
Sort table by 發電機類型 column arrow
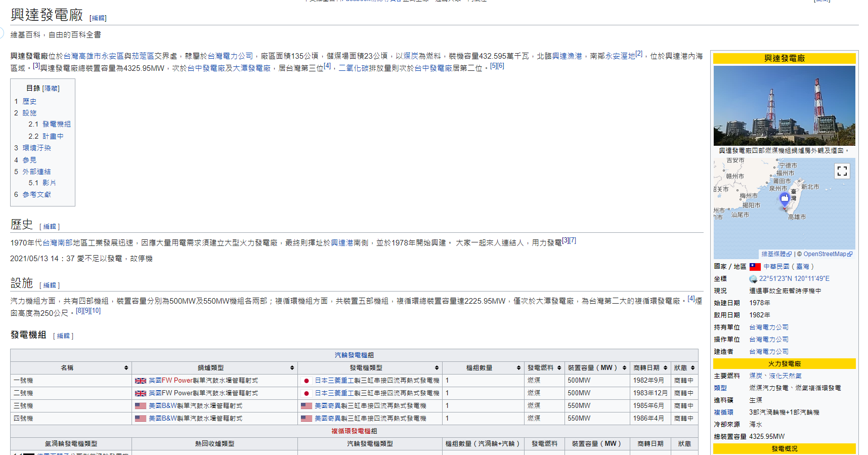pos(437,368)
